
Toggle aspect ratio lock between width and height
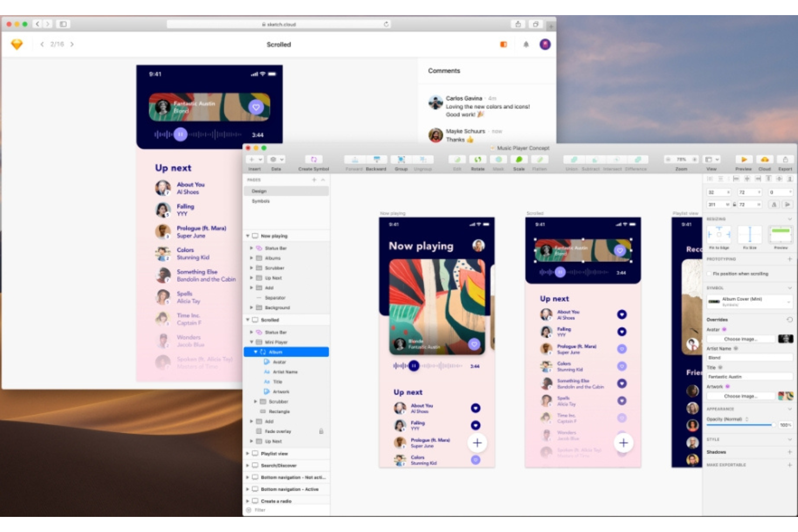(734, 204)
